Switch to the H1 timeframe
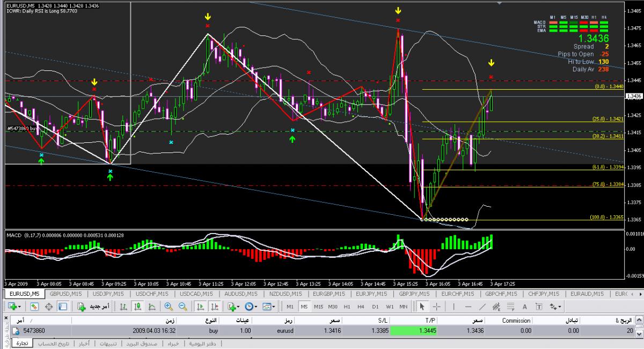644x349 pixels. 347,307
